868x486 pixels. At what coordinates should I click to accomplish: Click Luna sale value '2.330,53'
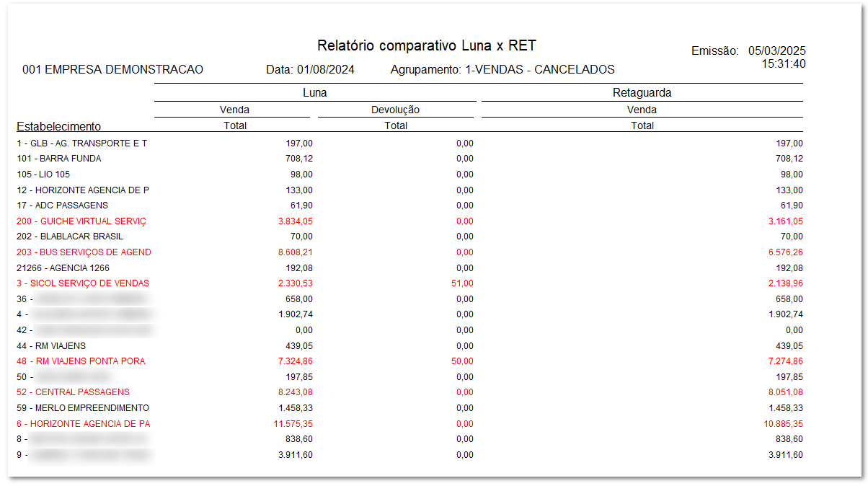click(295, 283)
